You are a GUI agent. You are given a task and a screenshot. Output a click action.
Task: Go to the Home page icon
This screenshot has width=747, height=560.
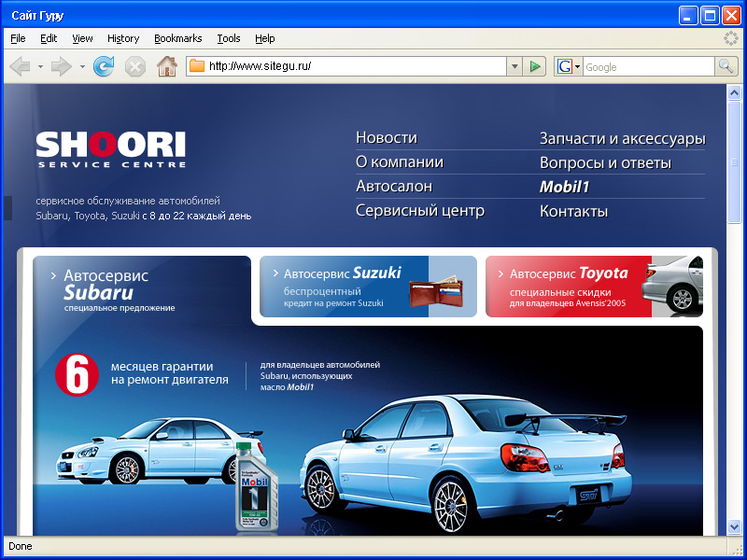pos(167,66)
